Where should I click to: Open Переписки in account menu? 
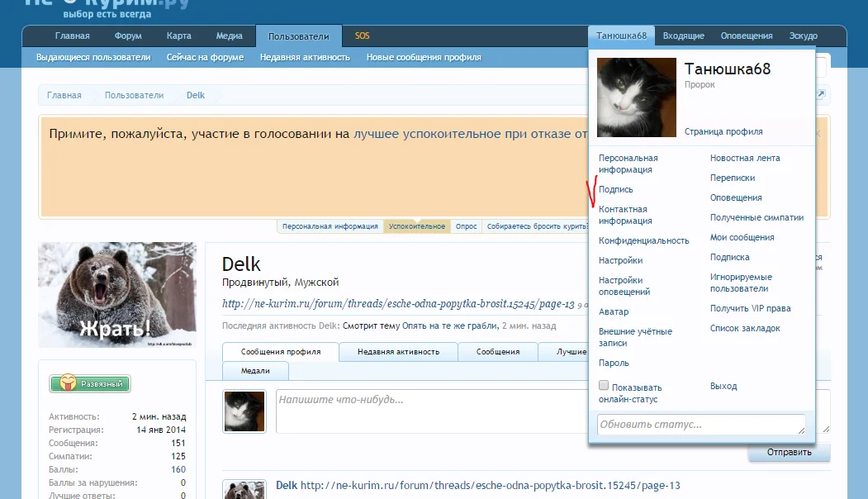[733, 178]
